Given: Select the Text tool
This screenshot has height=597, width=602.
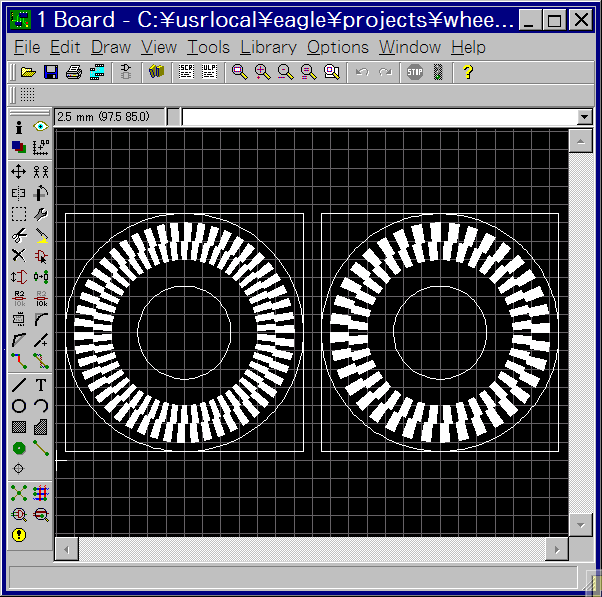Looking at the screenshot, I should coord(41,385).
